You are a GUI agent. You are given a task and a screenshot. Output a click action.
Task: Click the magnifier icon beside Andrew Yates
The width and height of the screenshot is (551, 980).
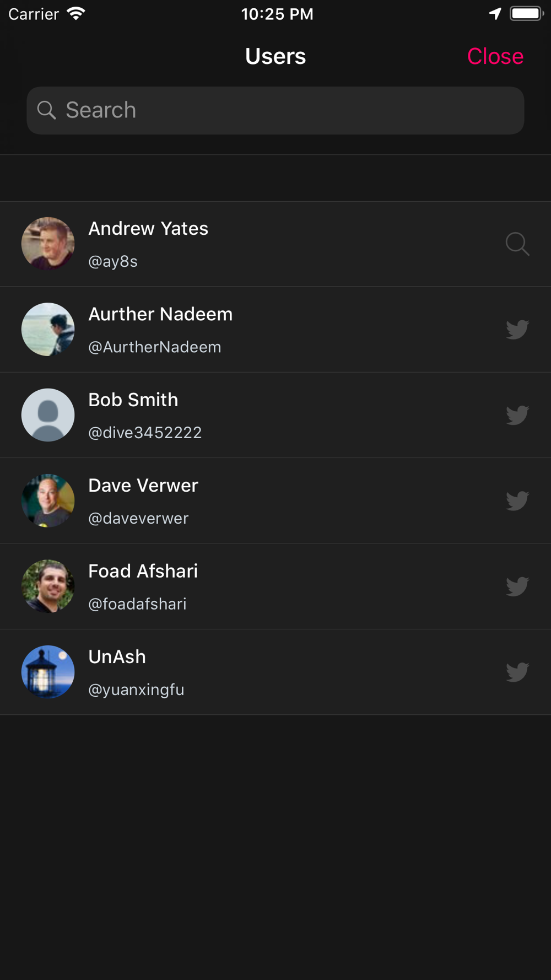(x=517, y=244)
